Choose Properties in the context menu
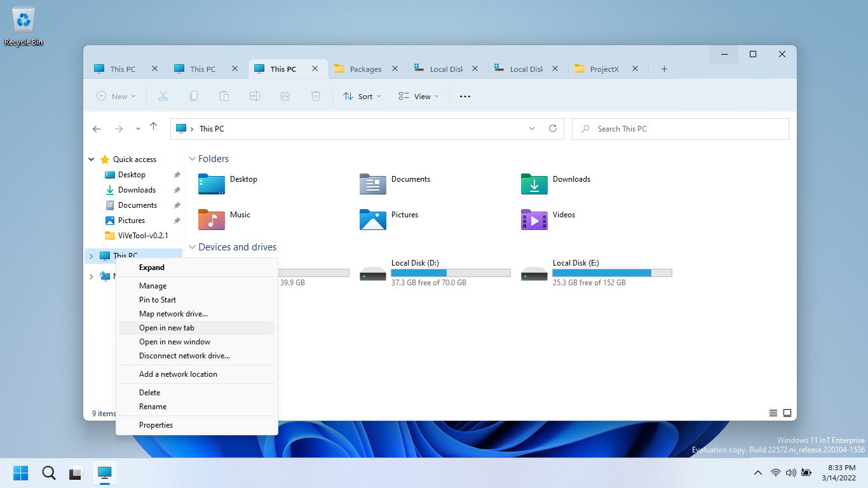The width and height of the screenshot is (868, 488). (x=197, y=425)
